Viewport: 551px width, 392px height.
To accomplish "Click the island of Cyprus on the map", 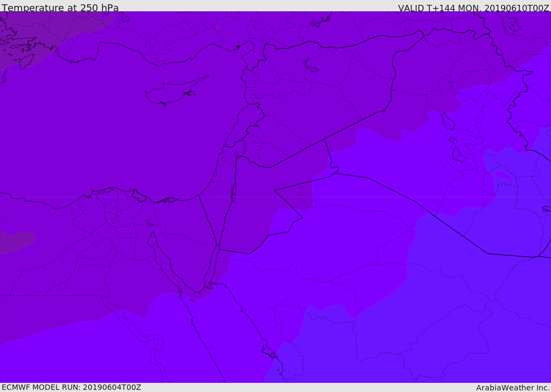I will [x=176, y=91].
